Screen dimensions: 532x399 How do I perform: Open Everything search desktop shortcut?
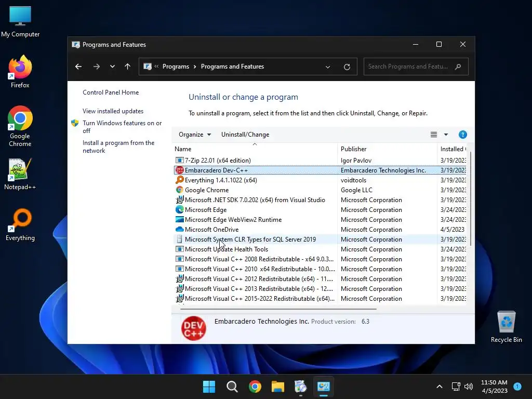20,224
